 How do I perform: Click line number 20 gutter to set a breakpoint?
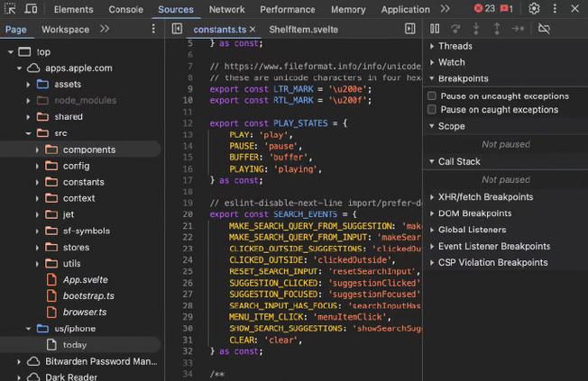tap(188, 213)
